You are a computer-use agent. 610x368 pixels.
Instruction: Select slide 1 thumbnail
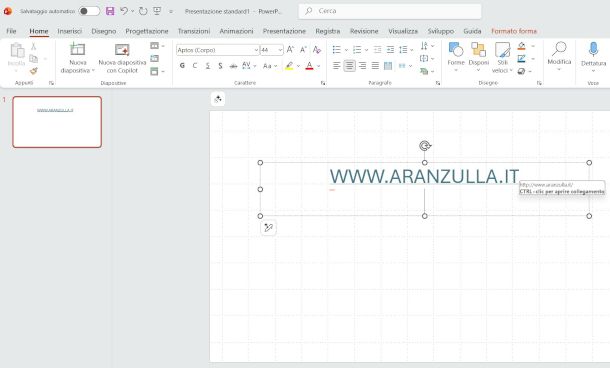click(x=57, y=122)
